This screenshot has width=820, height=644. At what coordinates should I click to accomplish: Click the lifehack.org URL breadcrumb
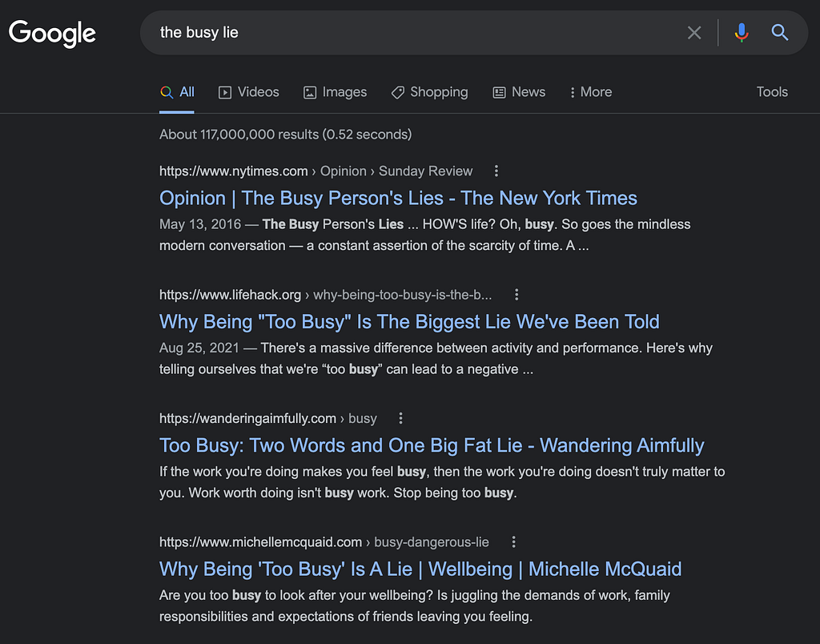point(325,295)
